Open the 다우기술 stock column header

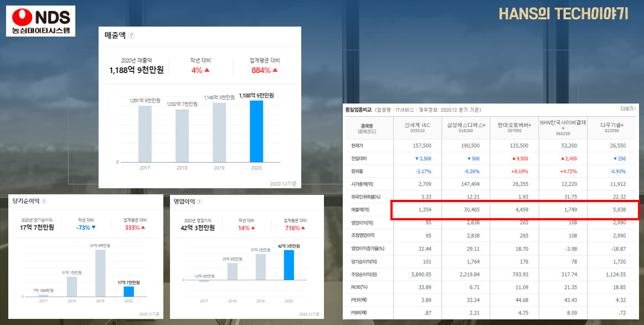click(611, 127)
